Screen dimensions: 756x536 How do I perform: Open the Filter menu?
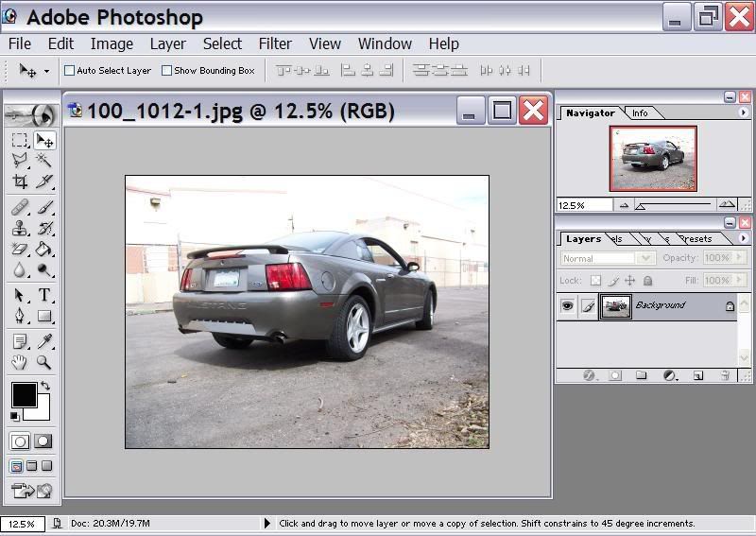[x=275, y=43]
